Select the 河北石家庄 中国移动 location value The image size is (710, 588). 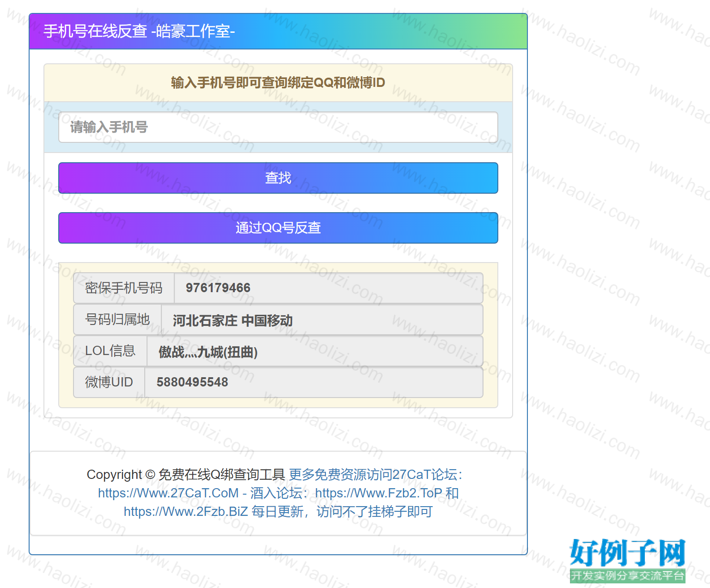click(233, 320)
